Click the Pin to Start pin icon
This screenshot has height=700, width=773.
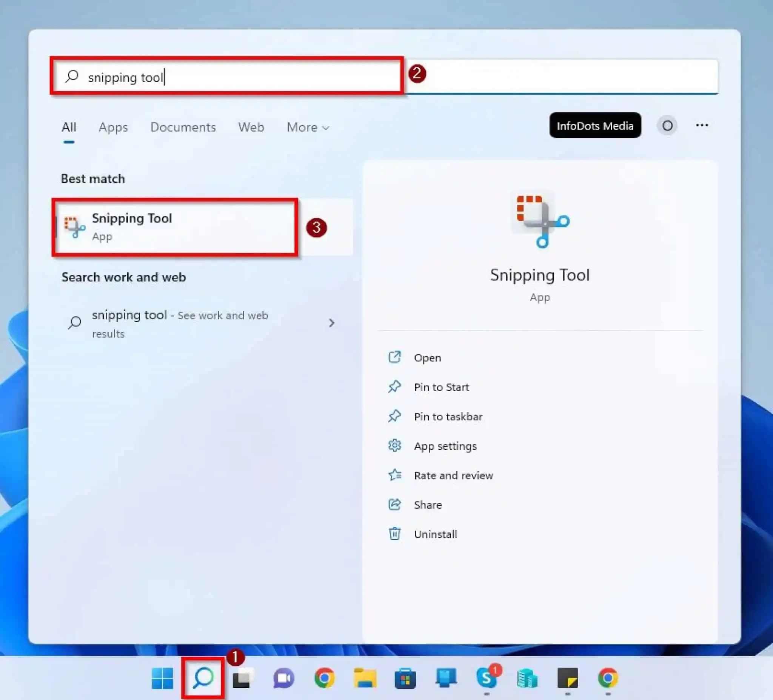pos(395,387)
